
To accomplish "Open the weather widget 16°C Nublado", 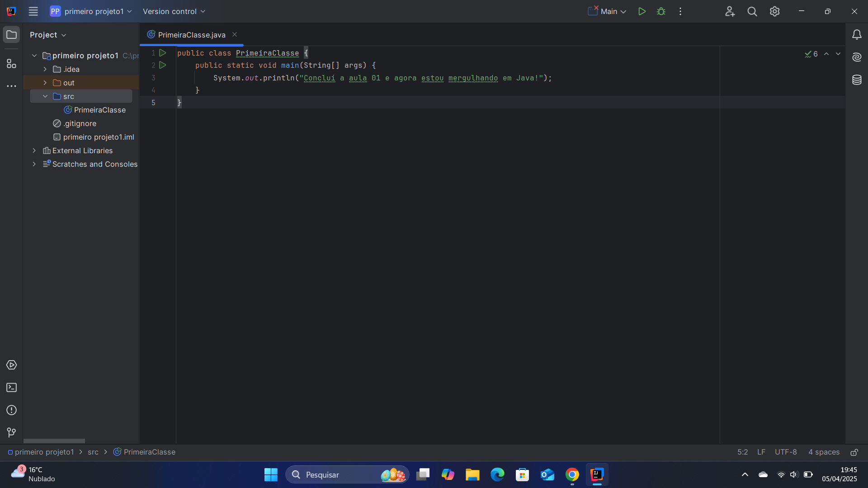I will 33,474.
